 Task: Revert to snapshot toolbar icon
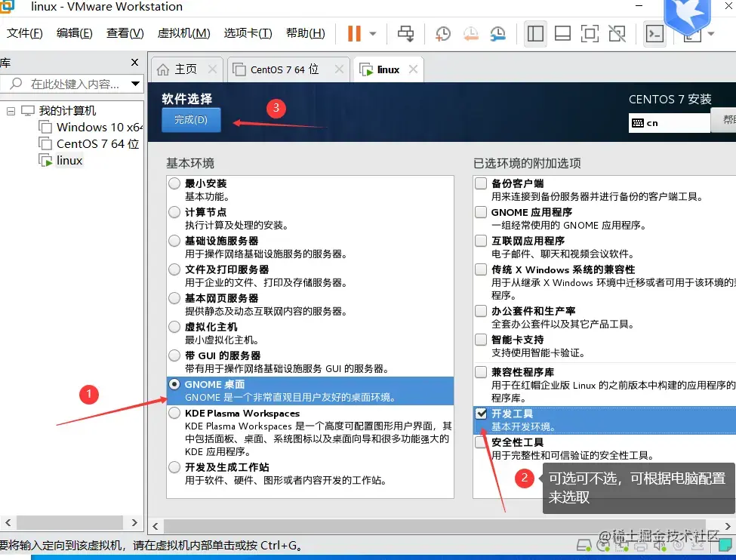pos(470,33)
